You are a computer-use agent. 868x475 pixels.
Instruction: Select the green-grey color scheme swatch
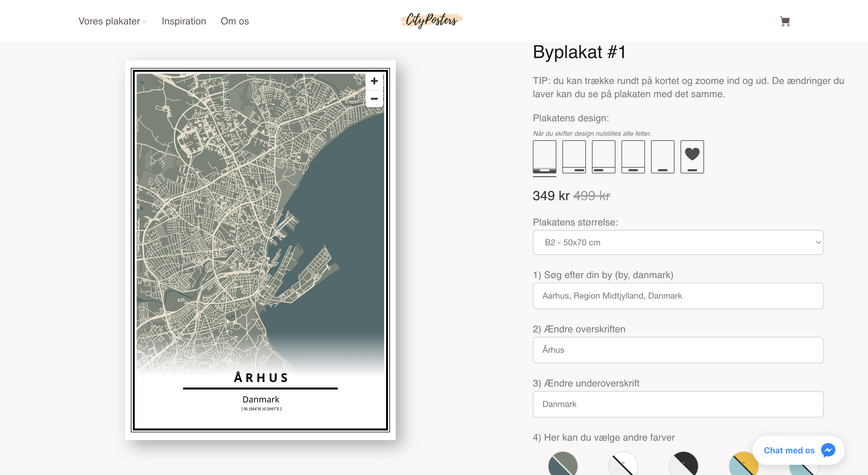[x=563, y=466]
